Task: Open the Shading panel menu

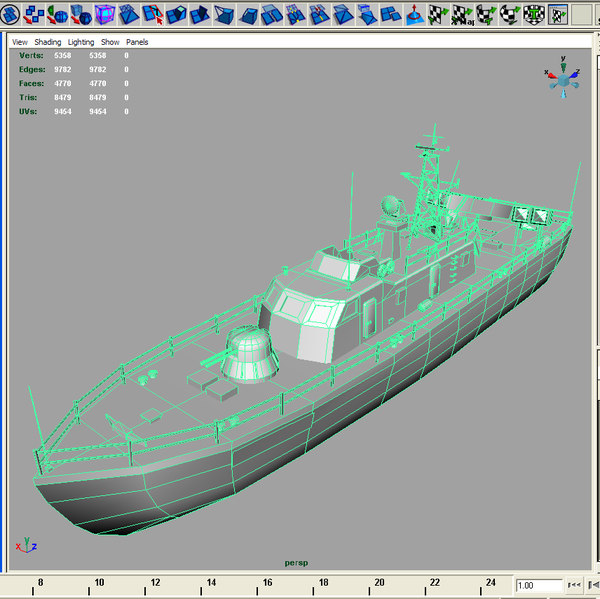Action: click(47, 43)
